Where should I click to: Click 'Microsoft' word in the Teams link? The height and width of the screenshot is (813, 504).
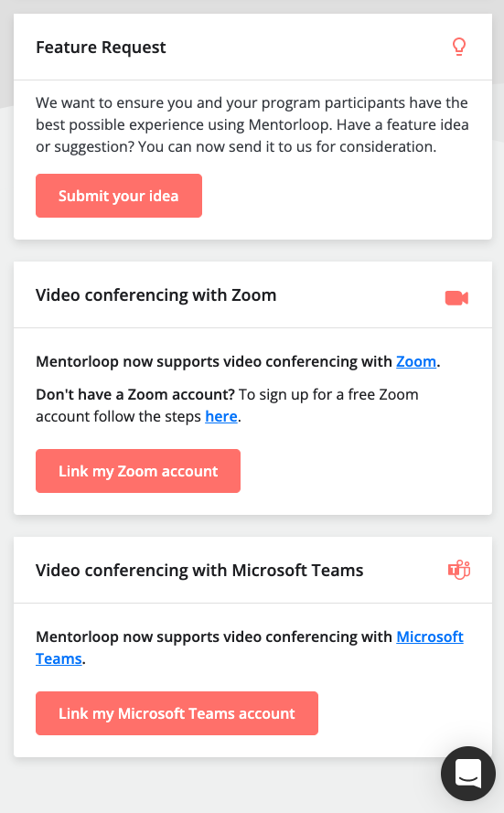click(430, 636)
